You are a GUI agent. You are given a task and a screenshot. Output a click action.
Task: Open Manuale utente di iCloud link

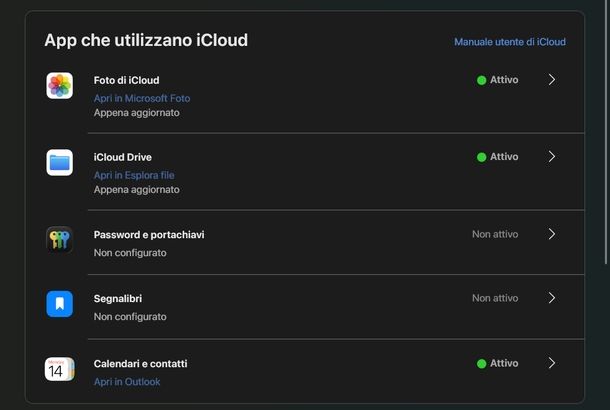[510, 42]
